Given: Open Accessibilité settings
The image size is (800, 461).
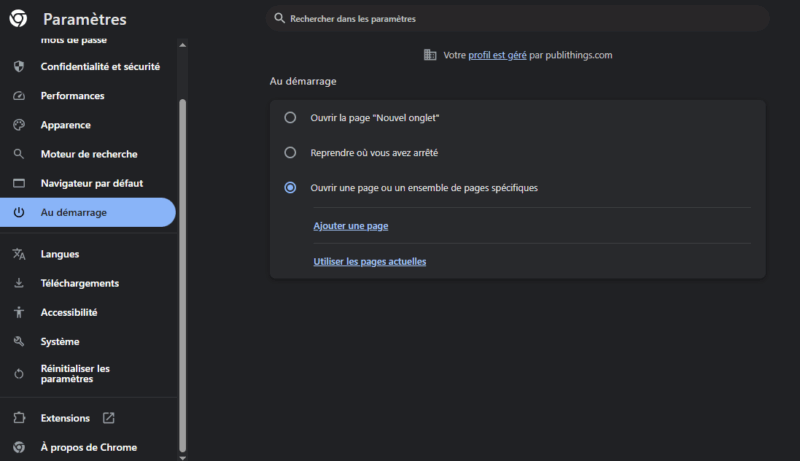Looking at the screenshot, I should (88, 312).
